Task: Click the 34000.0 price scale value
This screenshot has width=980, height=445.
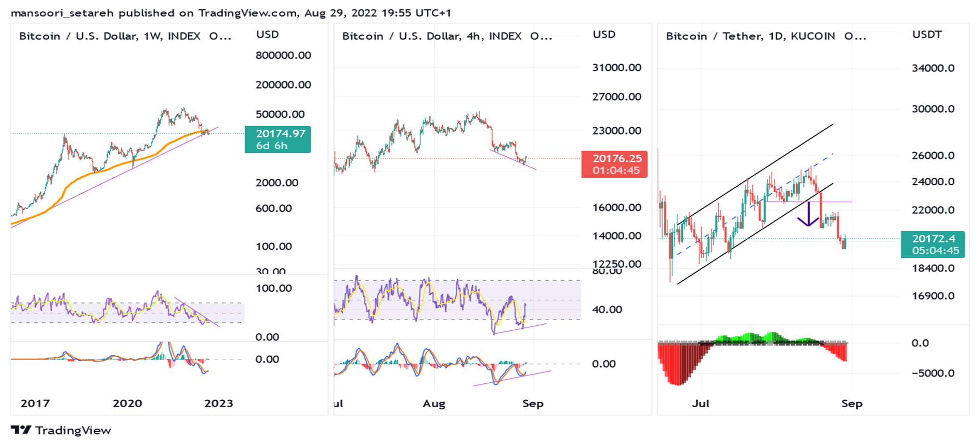Action: 933,68
